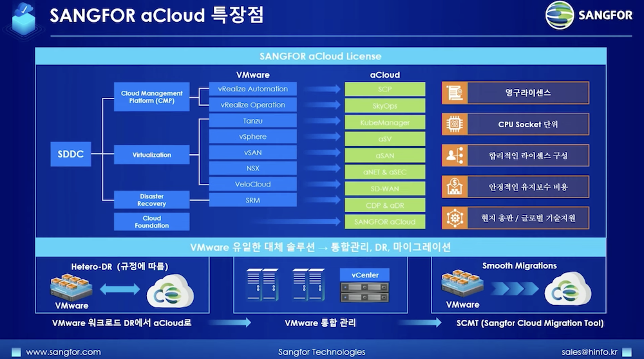
Task: Click the arrow right of VMware 통합 관리
Action: coord(420,323)
